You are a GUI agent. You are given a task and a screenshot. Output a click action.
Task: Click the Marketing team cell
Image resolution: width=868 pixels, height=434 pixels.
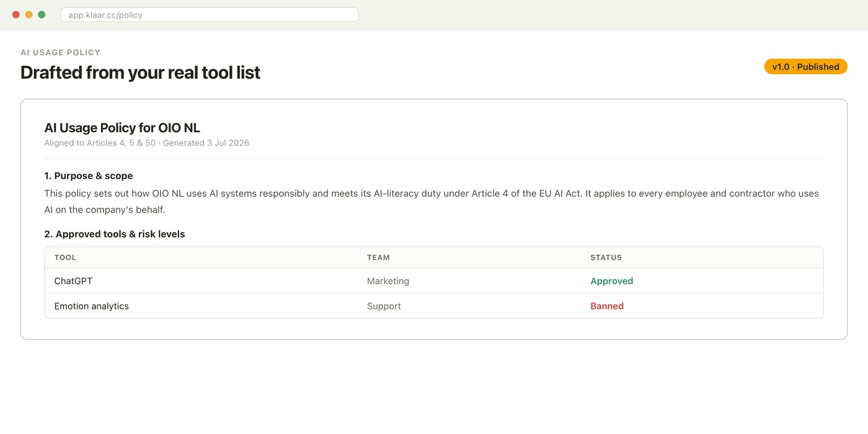(388, 281)
